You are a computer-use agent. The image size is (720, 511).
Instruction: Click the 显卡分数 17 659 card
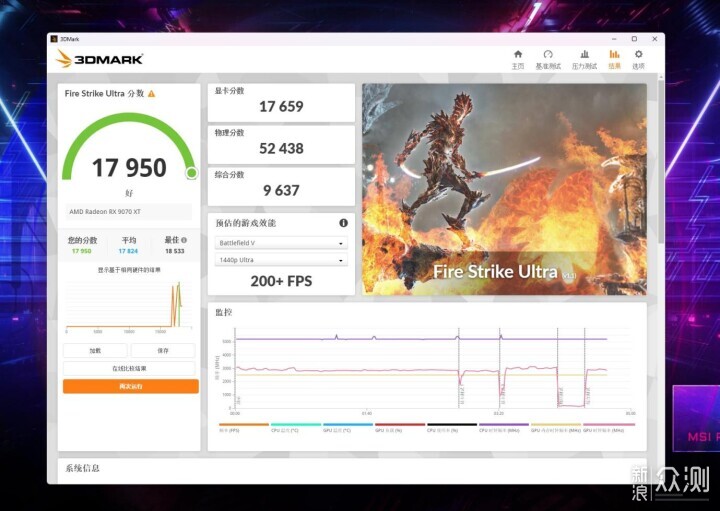pyautogui.click(x=281, y=102)
